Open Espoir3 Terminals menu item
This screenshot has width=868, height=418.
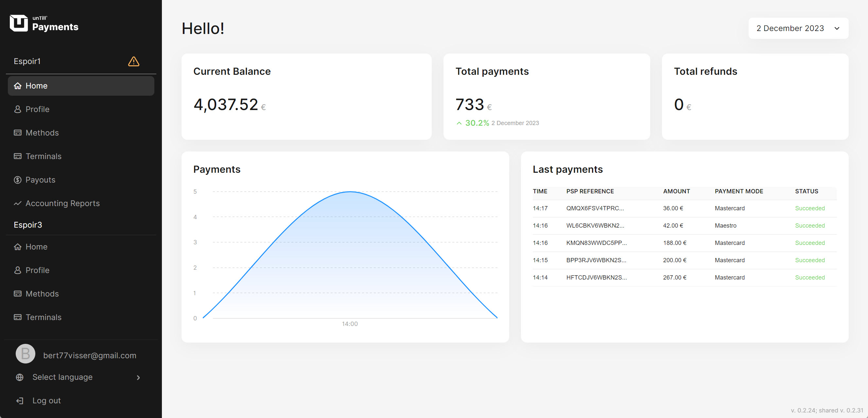(x=43, y=317)
